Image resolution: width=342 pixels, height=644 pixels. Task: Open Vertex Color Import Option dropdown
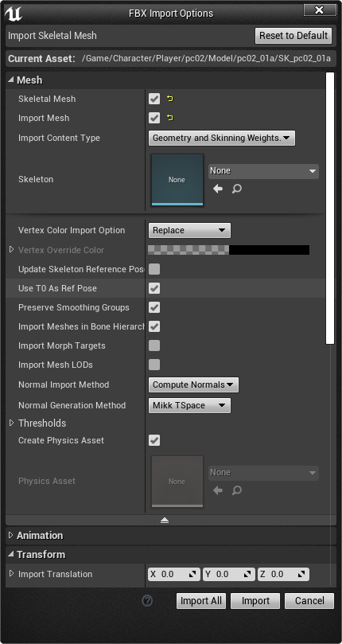point(189,230)
